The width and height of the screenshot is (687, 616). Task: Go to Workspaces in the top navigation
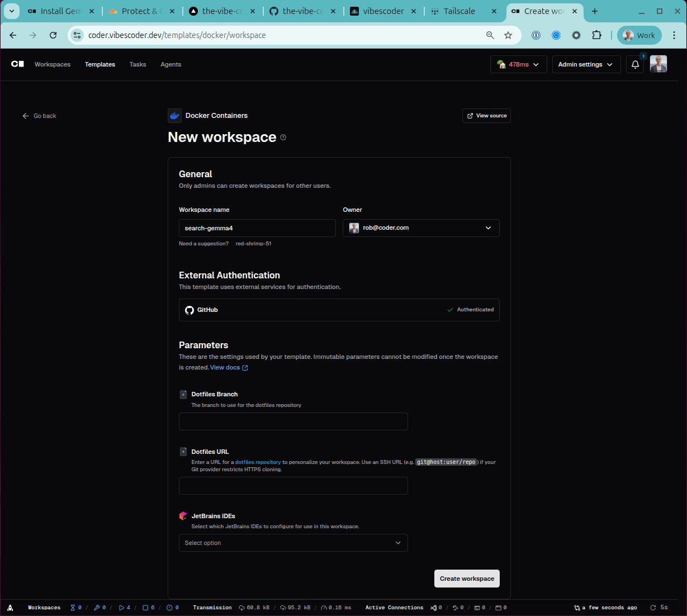(53, 64)
